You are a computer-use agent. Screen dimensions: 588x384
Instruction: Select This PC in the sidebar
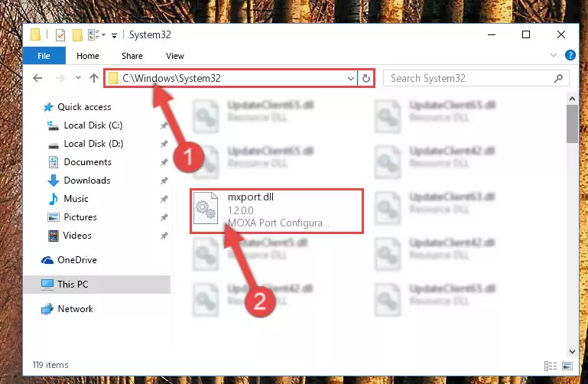point(97,285)
